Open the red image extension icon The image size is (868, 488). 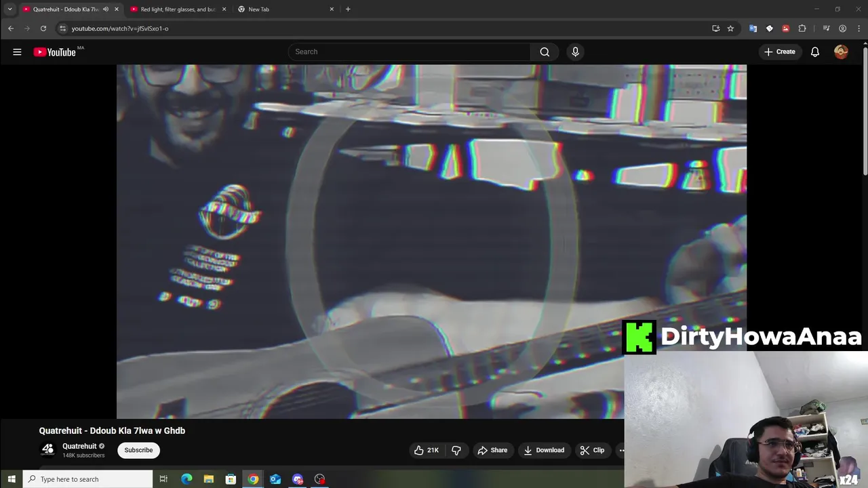tap(785, 28)
